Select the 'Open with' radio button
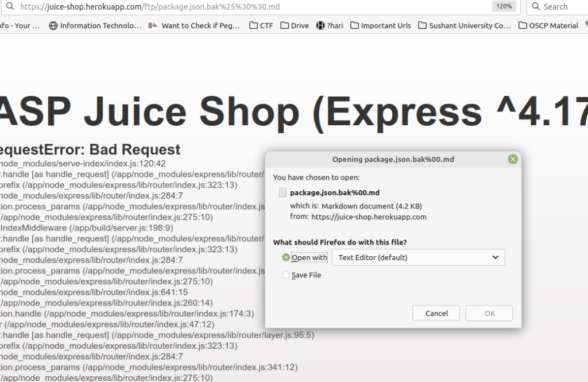588x382 pixels. pyautogui.click(x=286, y=257)
